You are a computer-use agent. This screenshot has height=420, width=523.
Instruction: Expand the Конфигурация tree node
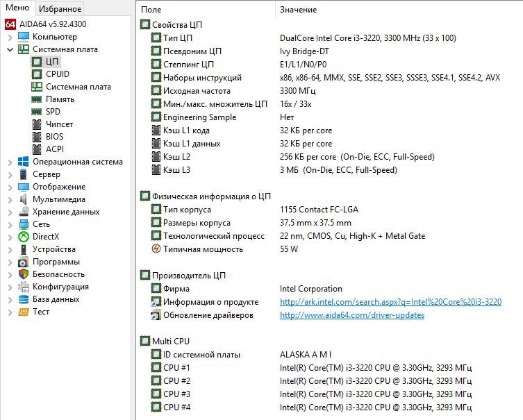click(10, 287)
